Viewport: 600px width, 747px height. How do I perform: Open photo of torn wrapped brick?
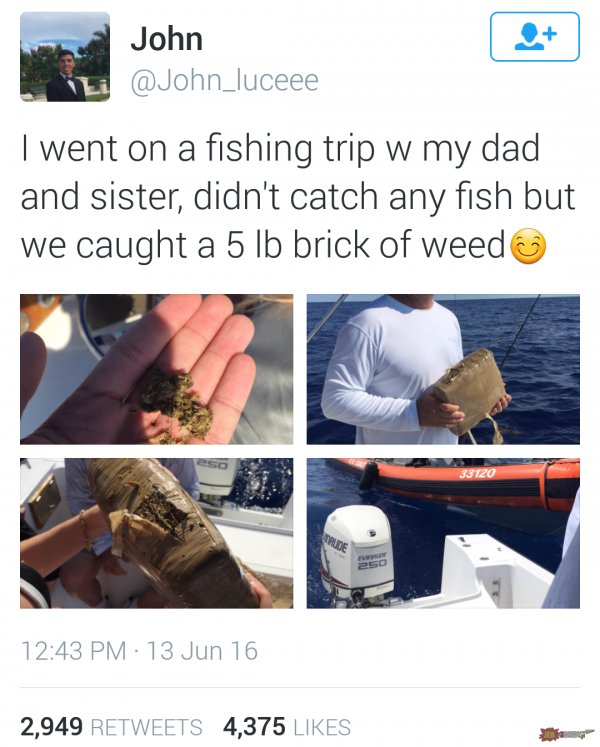(157, 533)
